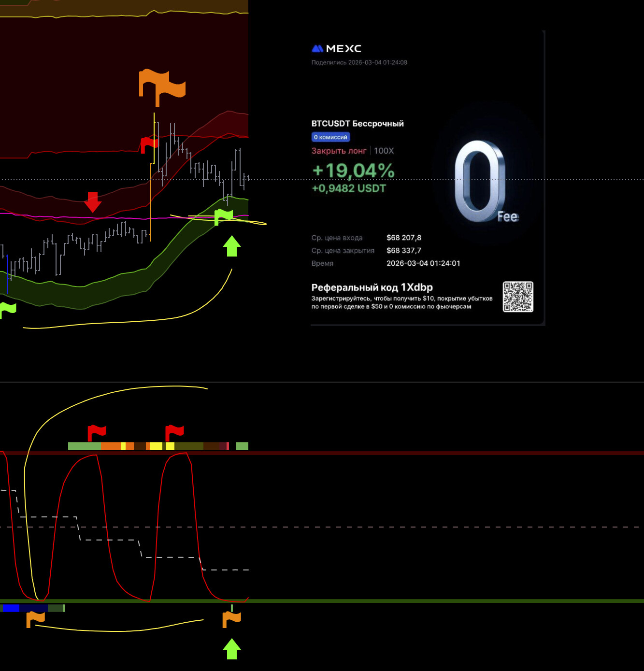
Task: Click the red flag on the upper price band
Action: (149, 144)
